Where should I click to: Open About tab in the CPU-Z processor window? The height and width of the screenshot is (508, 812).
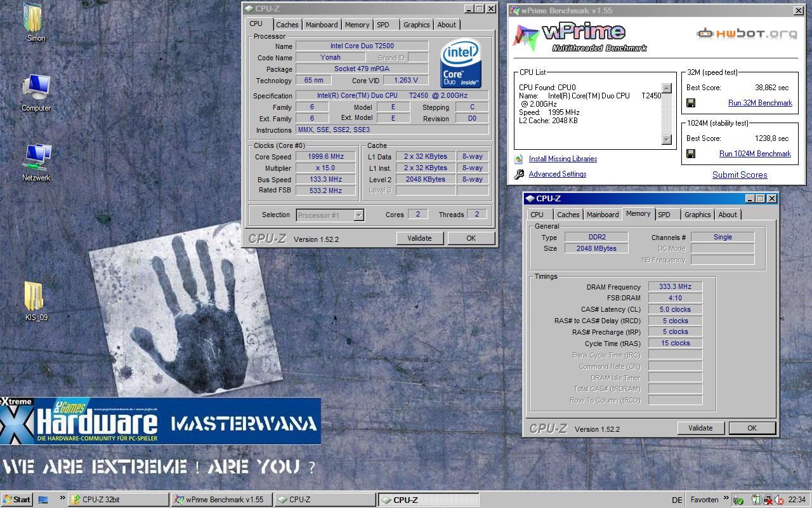tap(447, 25)
